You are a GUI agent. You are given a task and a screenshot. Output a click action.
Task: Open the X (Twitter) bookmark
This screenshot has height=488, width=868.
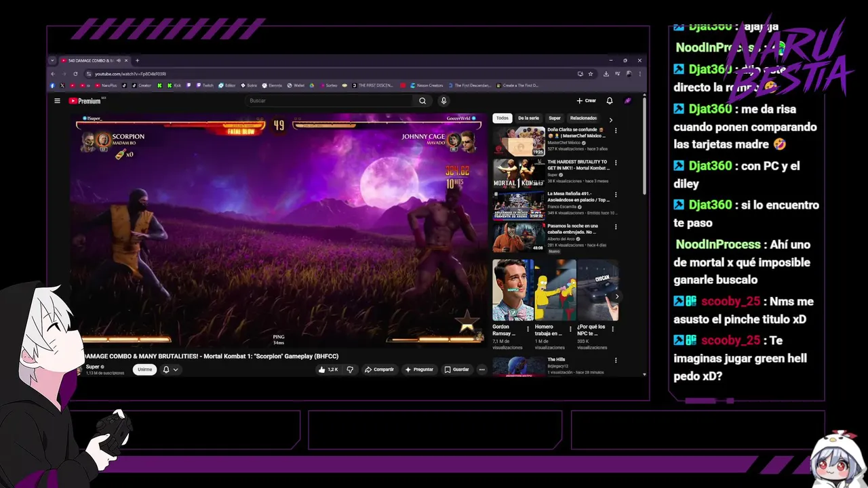pos(62,85)
